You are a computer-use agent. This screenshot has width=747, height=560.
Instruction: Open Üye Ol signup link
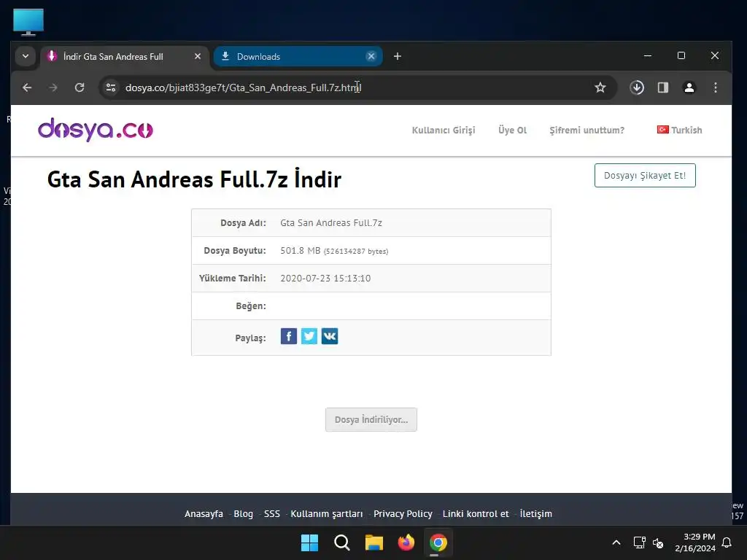coord(513,130)
